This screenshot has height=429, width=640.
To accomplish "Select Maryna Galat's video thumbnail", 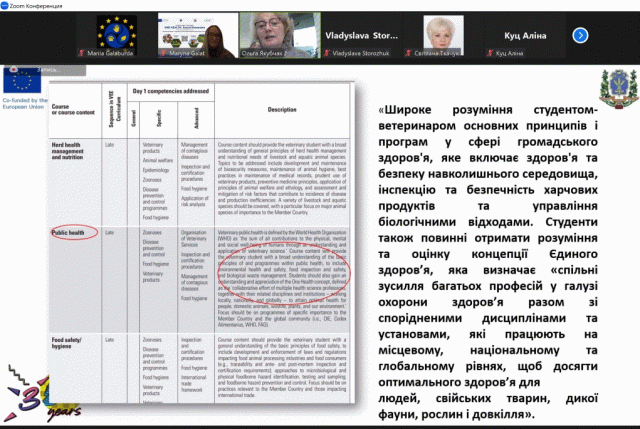I will tap(198, 35).
